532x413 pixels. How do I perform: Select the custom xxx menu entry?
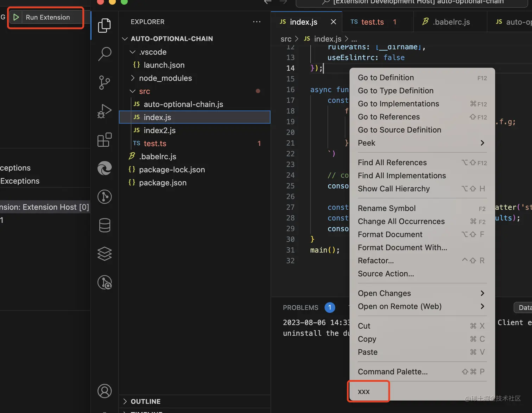coord(422,392)
